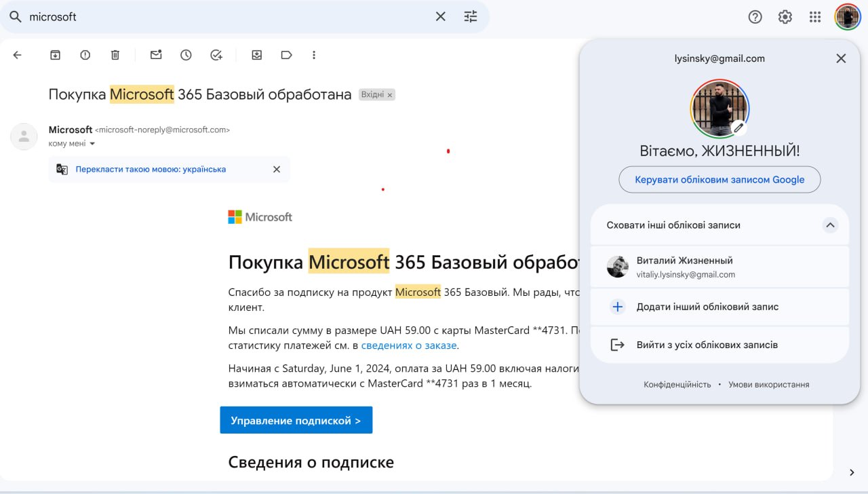Open the Google apps grid
Image resolution: width=868 pixels, height=494 pixels.
pos(815,17)
